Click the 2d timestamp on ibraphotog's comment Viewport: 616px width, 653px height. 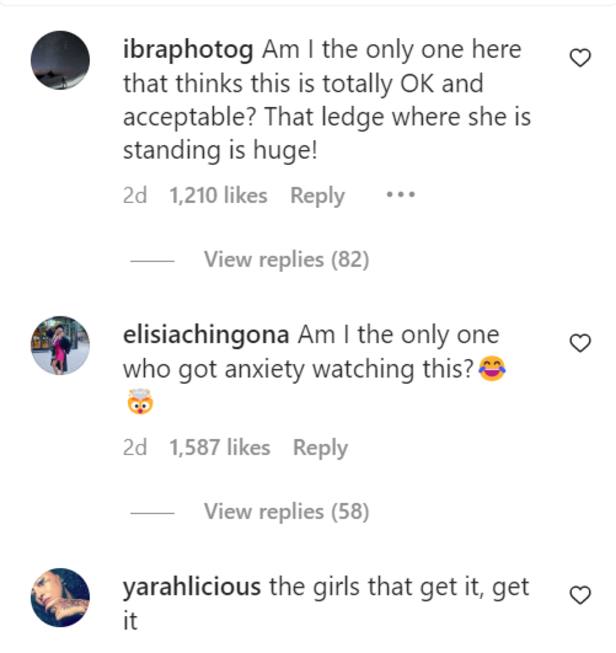135,196
